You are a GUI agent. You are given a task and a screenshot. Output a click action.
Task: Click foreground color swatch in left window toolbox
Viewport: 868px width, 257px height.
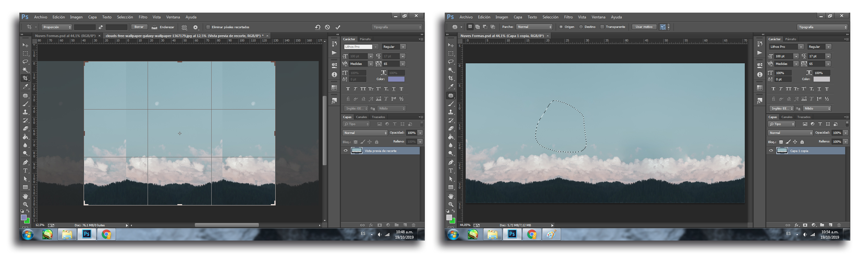[23, 217]
